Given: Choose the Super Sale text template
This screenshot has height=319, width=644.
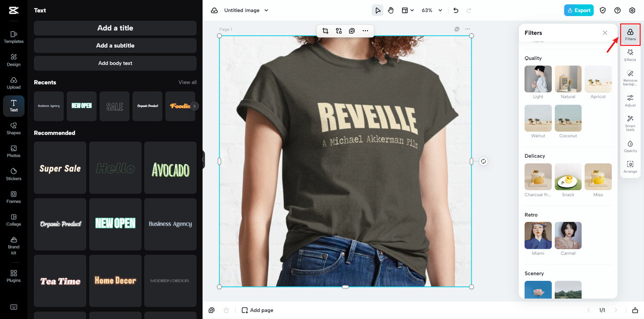Looking at the screenshot, I should 60,168.
